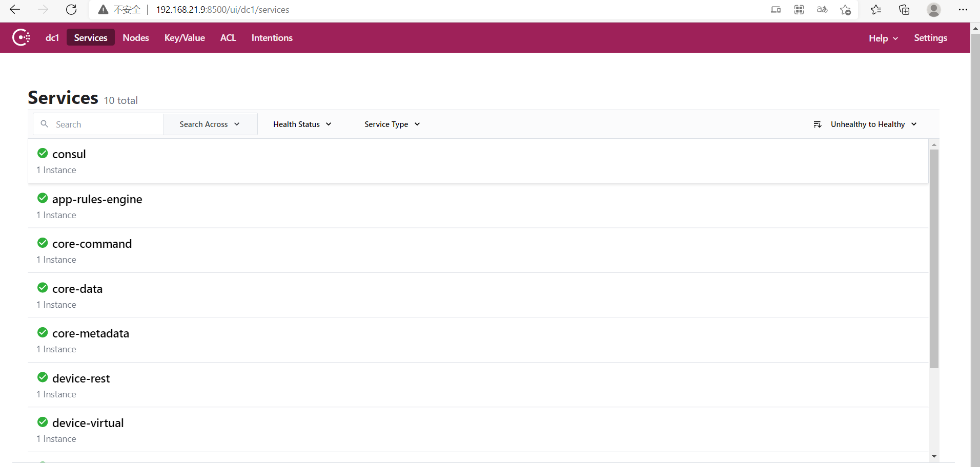980x467 pixels.
Task: Click the health check icon for app-rules-engine
Action: pos(43,198)
